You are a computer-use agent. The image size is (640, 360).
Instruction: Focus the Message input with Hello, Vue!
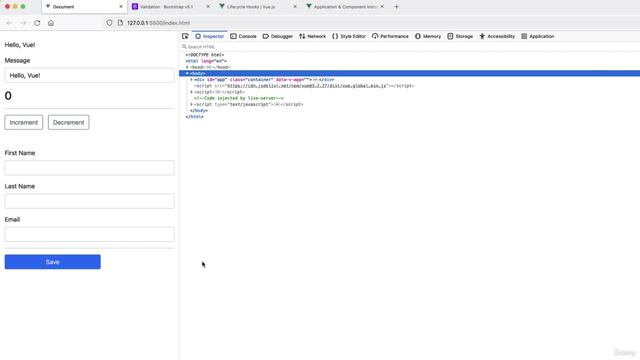[x=89, y=76]
